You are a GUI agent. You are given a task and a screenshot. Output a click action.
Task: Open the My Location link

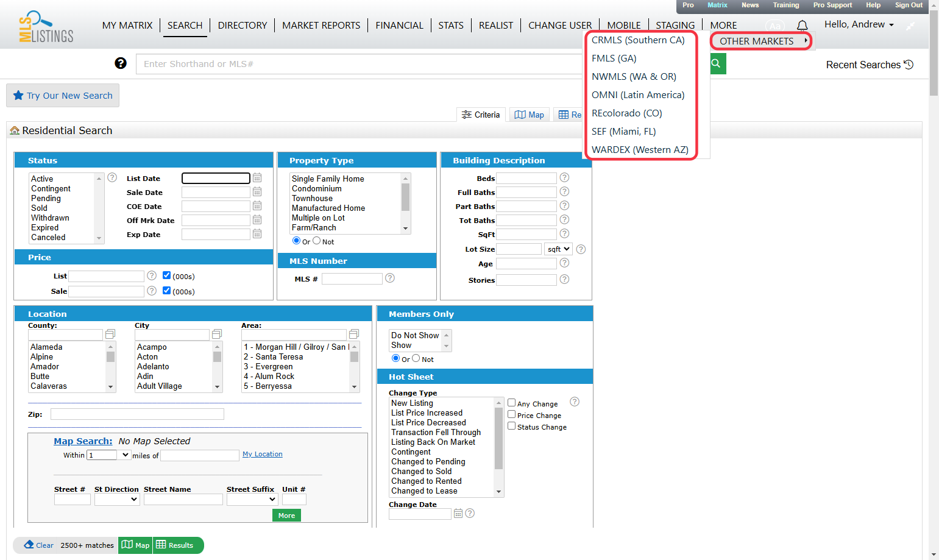point(263,454)
